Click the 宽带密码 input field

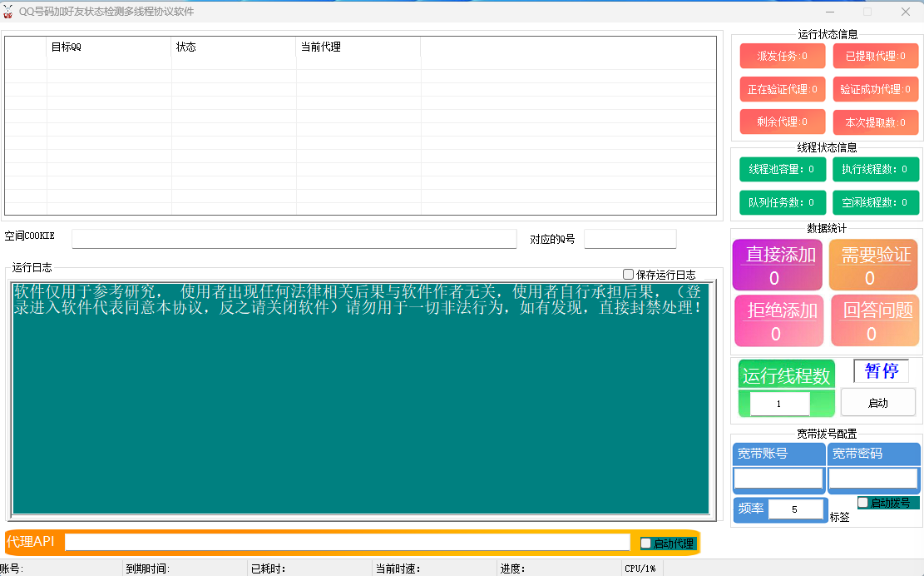[x=873, y=479]
